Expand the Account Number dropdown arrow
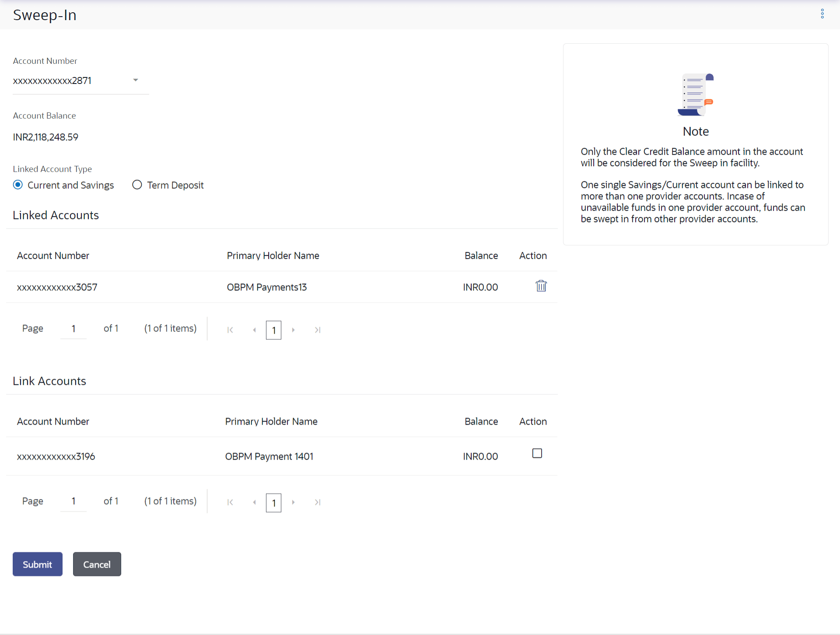 pos(135,80)
